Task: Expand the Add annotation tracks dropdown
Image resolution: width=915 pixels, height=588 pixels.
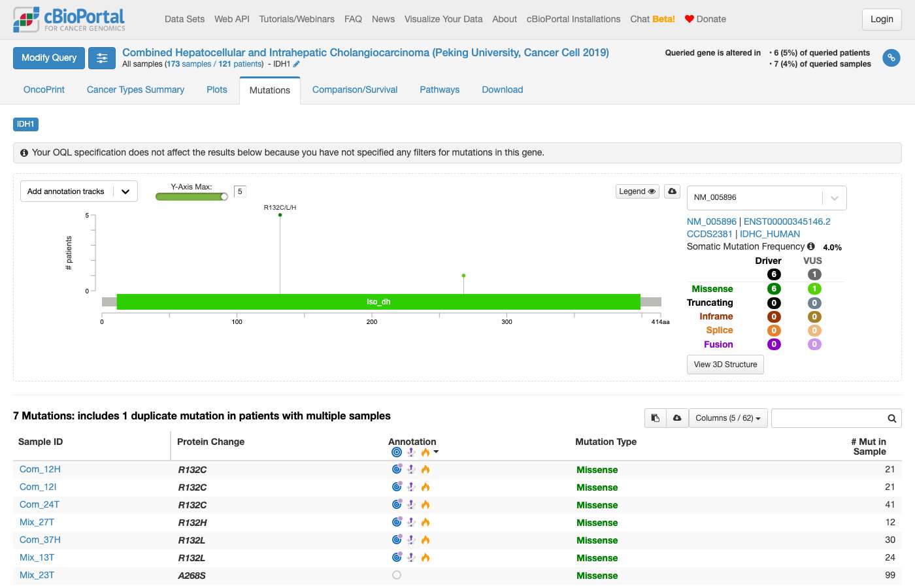Action: pyautogui.click(x=79, y=191)
